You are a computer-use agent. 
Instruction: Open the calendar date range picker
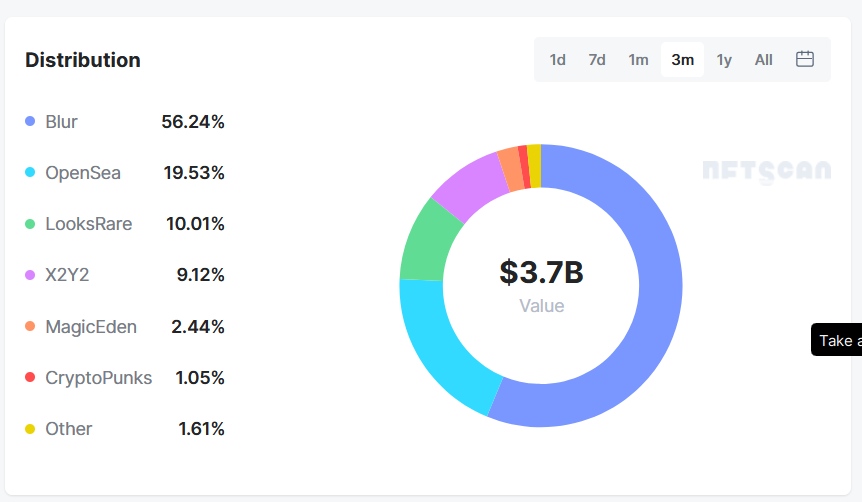(805, 59)
